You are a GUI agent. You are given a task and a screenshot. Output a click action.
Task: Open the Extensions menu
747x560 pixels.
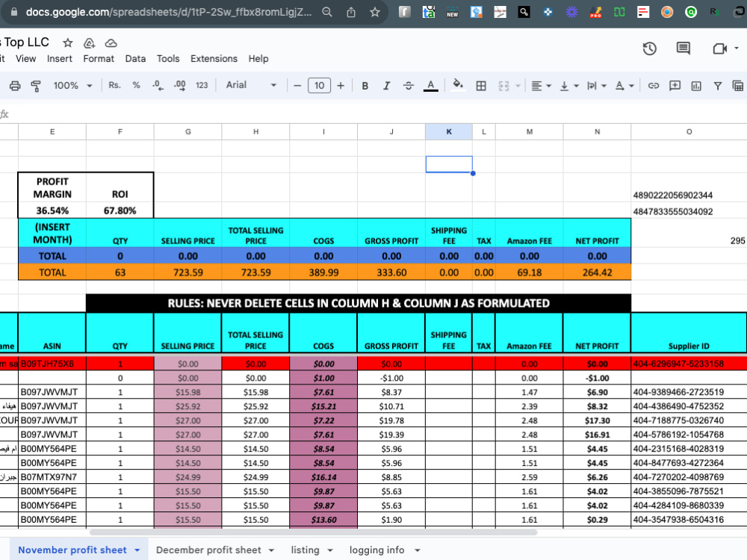tap(214, 58)
